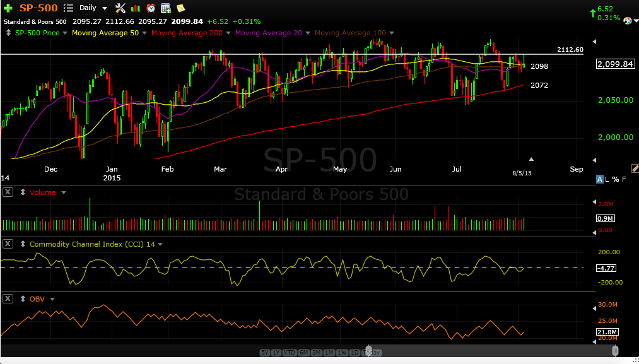Open the color palette theme icon
The image size is (639, 364).
click(628, 20)
